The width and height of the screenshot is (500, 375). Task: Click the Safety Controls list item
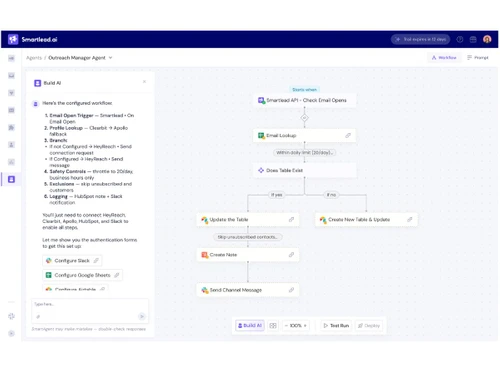pyautogui.click(x=88, y=174)
